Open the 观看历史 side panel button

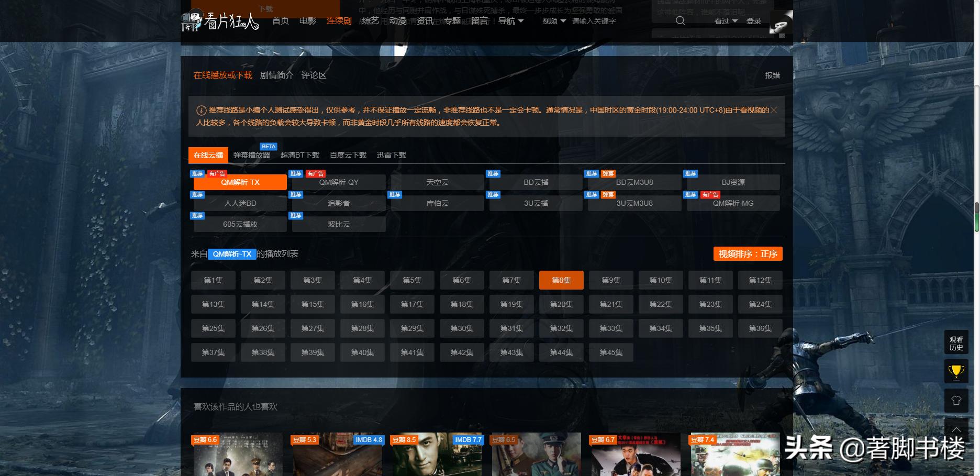pyautogui.click(x=956, y=344)
